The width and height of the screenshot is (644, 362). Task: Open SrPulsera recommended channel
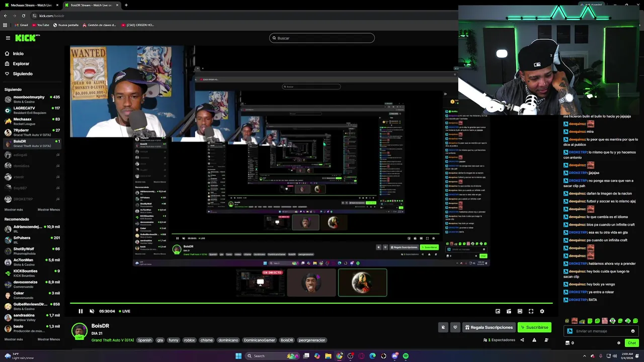[32, 240]
